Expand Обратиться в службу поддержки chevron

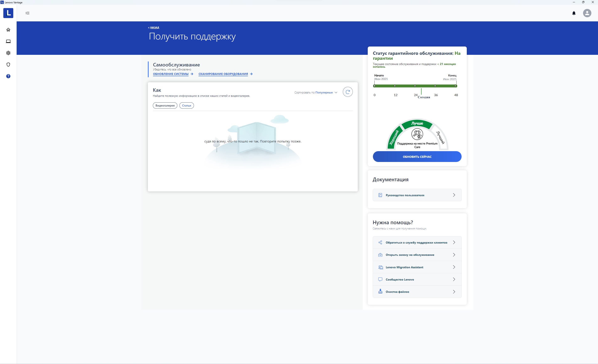click(x=454, y=242)
